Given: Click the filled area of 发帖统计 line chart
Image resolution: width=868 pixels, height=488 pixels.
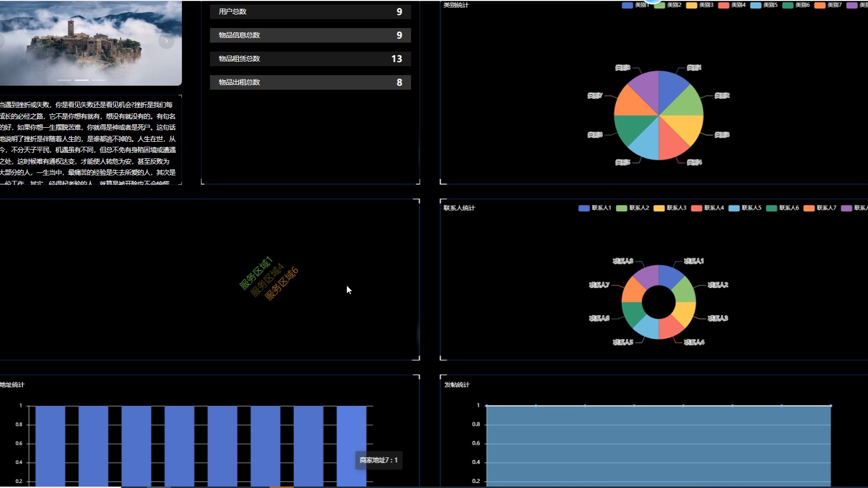Looking at the screenshot, I should tap(658, 446).
